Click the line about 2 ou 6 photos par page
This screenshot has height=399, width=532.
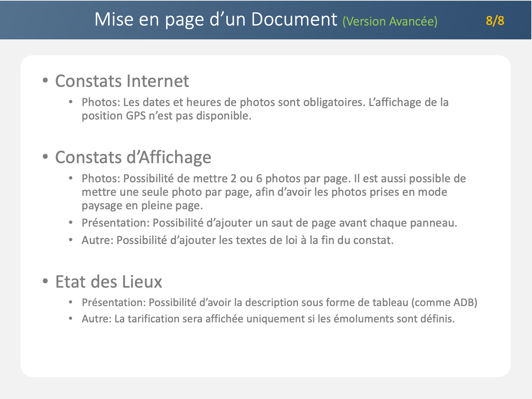coord(273,178)
